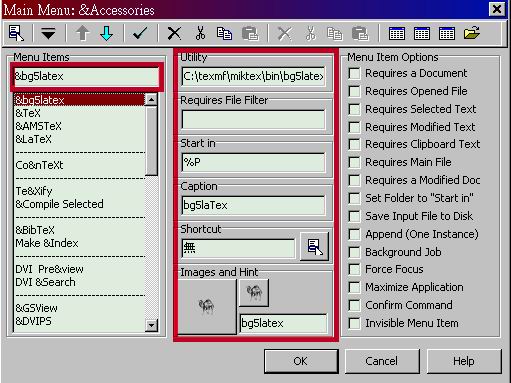
Task: Click the grayed-out delete X icon
Action: [x=285, y=33]
